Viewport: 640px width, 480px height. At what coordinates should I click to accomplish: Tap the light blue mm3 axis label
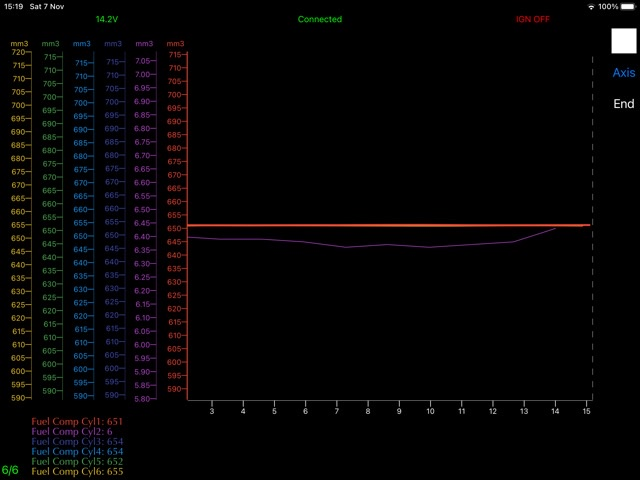point(82,44)
